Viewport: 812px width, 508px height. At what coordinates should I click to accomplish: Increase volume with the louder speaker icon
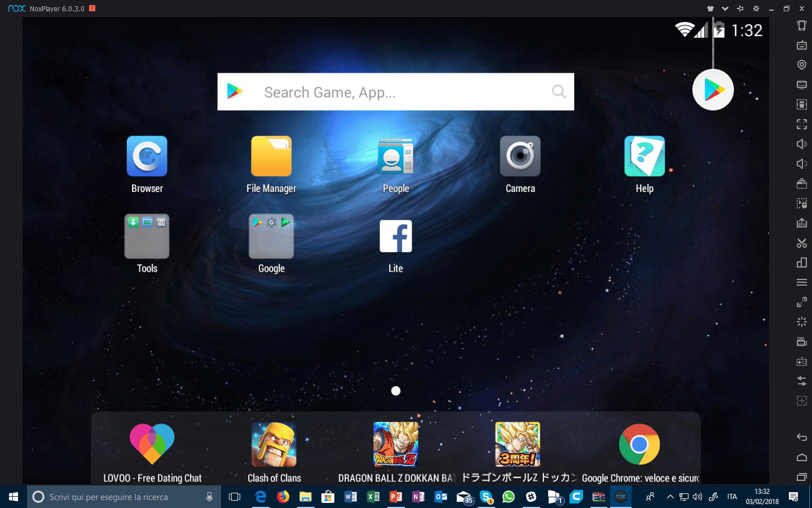[x=802, y=144]
